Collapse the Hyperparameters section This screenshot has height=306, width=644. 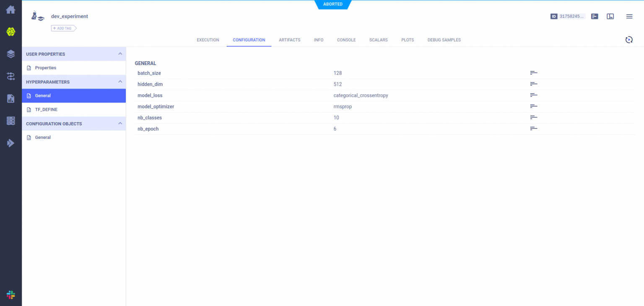pyautogui.click(x=120, y=81)
